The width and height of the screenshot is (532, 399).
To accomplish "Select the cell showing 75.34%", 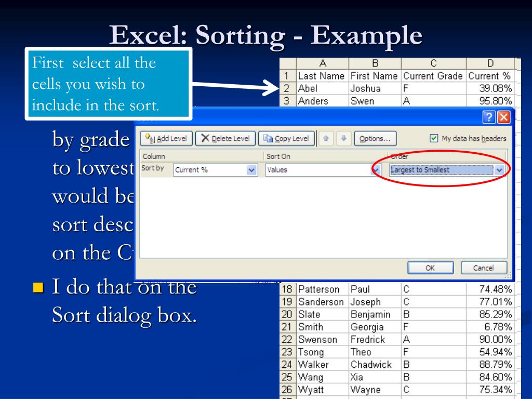I will pos(490,390).
